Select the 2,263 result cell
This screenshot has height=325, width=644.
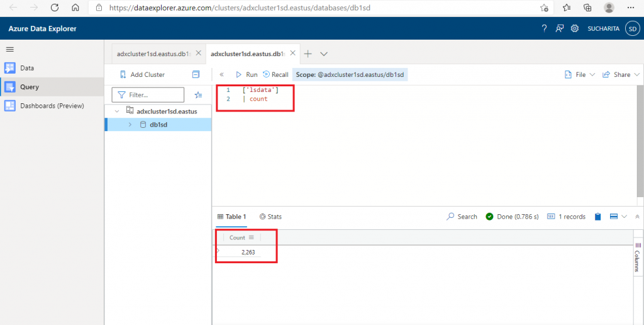click(248, 252)
